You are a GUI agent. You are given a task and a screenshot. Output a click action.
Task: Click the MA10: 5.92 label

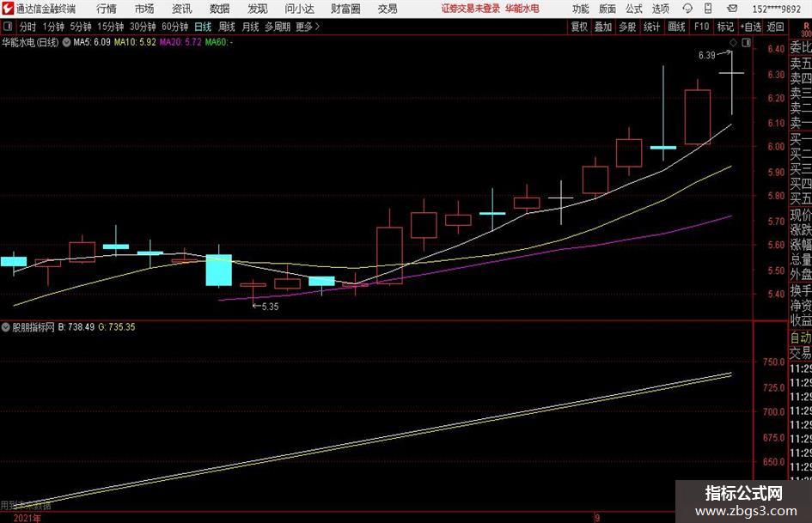point(135,42)
